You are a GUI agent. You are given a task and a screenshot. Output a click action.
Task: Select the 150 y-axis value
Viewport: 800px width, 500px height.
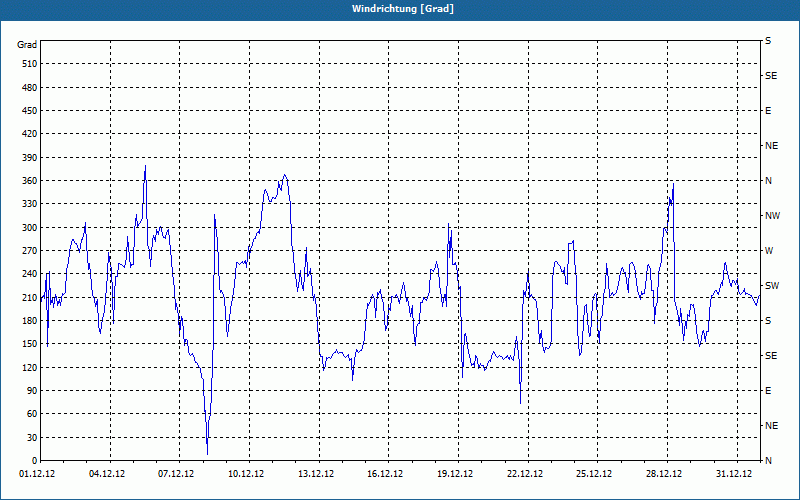click(30, 344)
